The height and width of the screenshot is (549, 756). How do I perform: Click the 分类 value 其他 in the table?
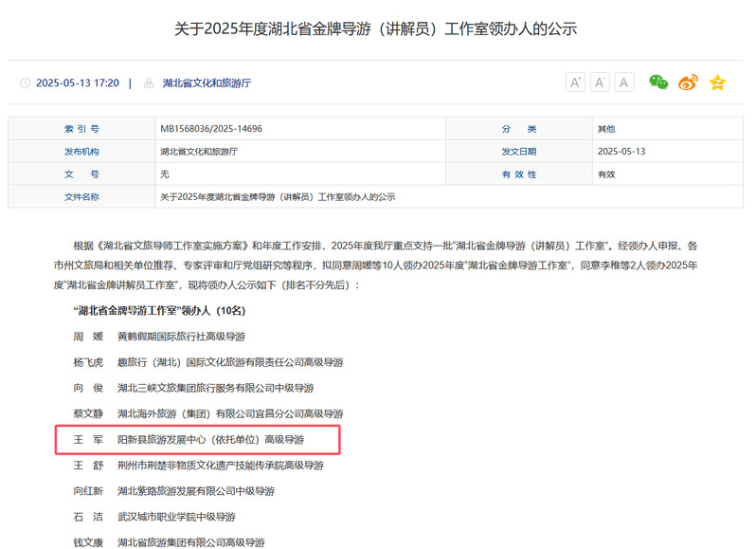tap(605, 129)
